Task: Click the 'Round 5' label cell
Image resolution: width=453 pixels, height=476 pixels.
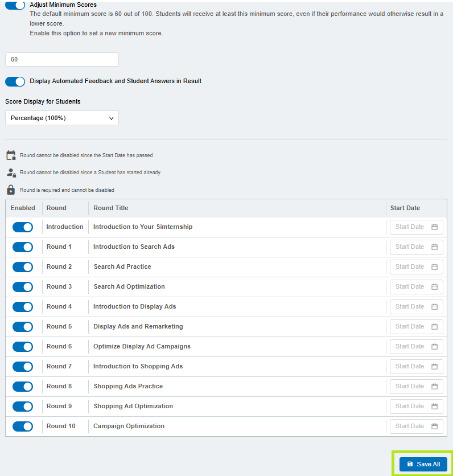Action: 59,326
